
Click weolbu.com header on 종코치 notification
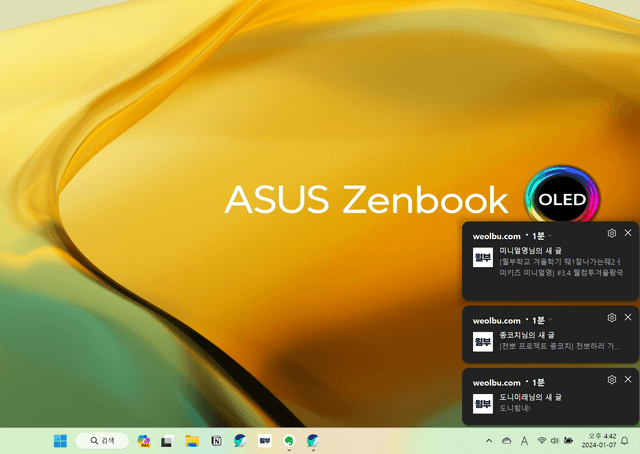pyautogui.click(x=497, y=321)
